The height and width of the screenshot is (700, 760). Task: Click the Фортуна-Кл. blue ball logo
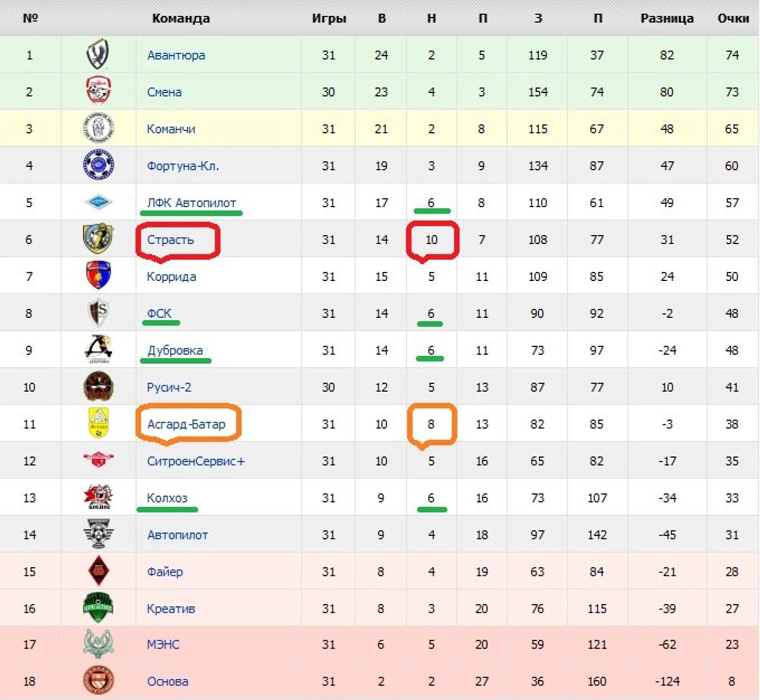click(98, 165)
